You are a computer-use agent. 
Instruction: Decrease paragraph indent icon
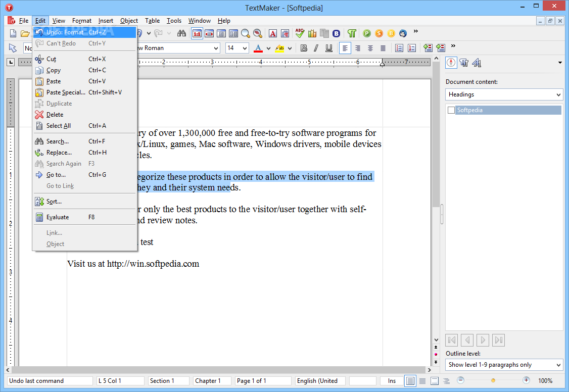click(428, 48)
